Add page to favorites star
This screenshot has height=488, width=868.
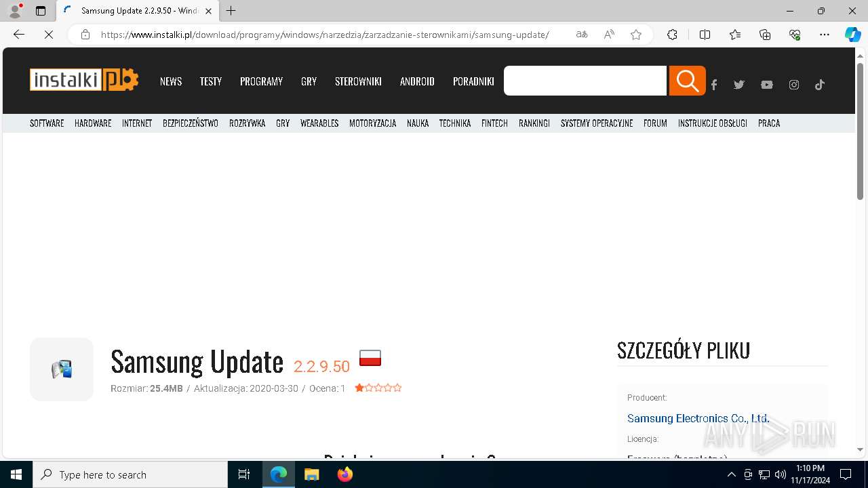636,35
